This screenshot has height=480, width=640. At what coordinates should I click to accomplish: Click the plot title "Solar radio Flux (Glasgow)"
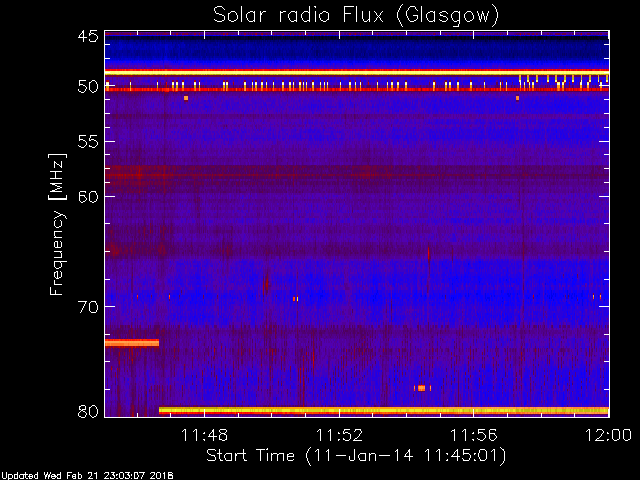[x=356, y=16]
